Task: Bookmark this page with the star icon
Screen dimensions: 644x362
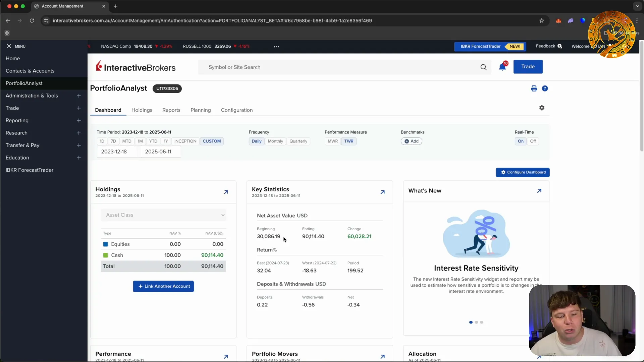Action: pos(541,21)
